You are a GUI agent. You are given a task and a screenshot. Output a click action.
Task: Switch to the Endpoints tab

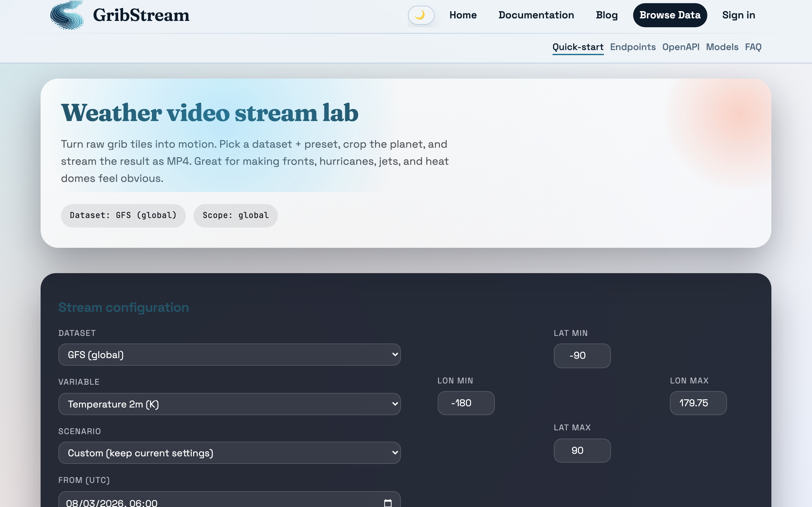(x=632, y=47)
